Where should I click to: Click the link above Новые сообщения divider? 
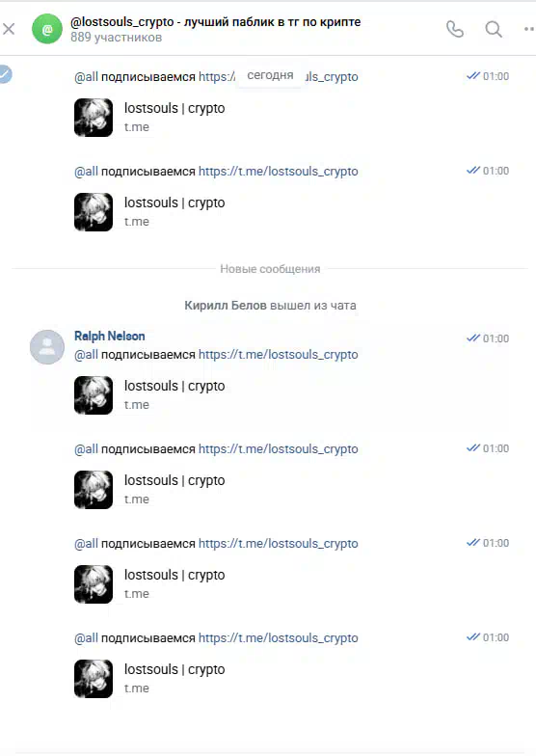click(x=278, y=172)
